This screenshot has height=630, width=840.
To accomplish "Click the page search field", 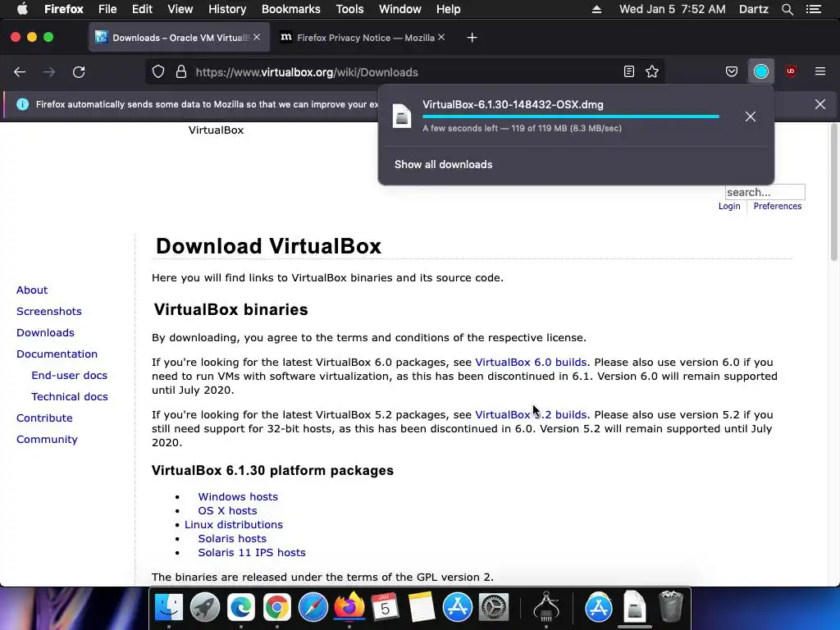I will [765, 192].
